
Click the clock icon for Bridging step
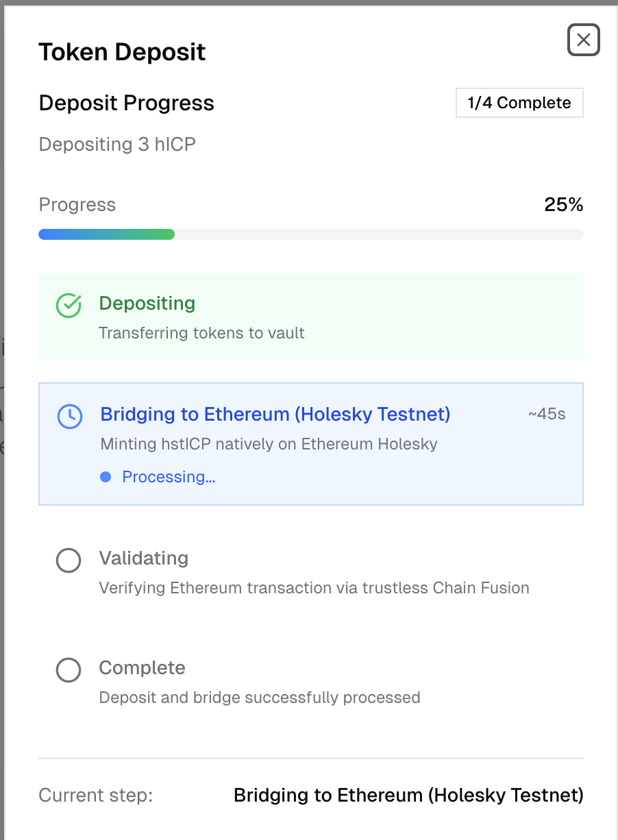(x=69, y=416)
